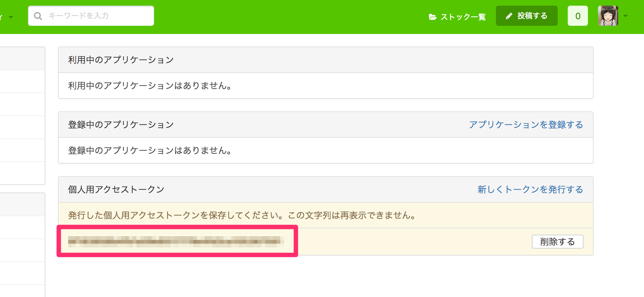Viewport: 644px width, 297px height.
Task: Open the ストック一覧 link
Action: coord(457,16)
